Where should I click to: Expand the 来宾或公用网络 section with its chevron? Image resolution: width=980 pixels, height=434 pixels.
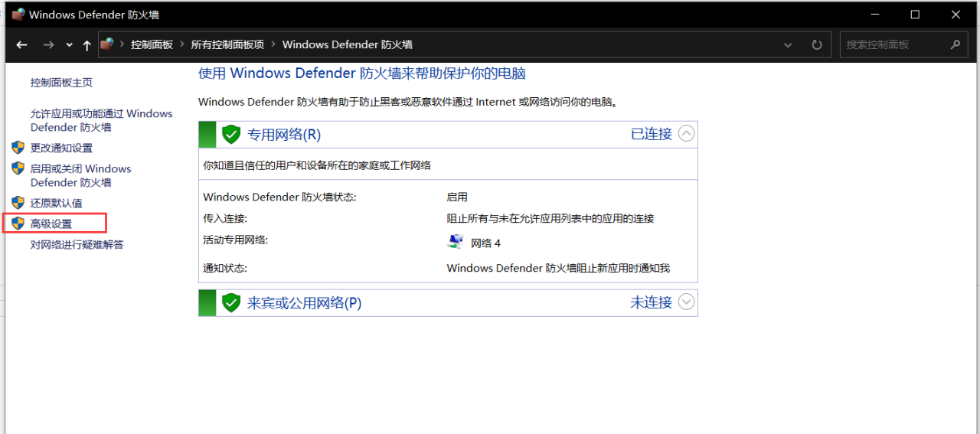[687, 302]
